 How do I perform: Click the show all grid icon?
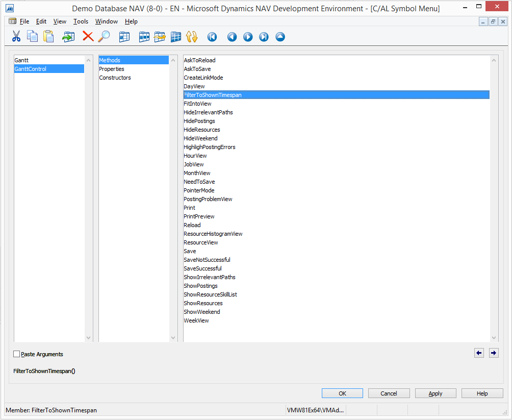point(176,37)
